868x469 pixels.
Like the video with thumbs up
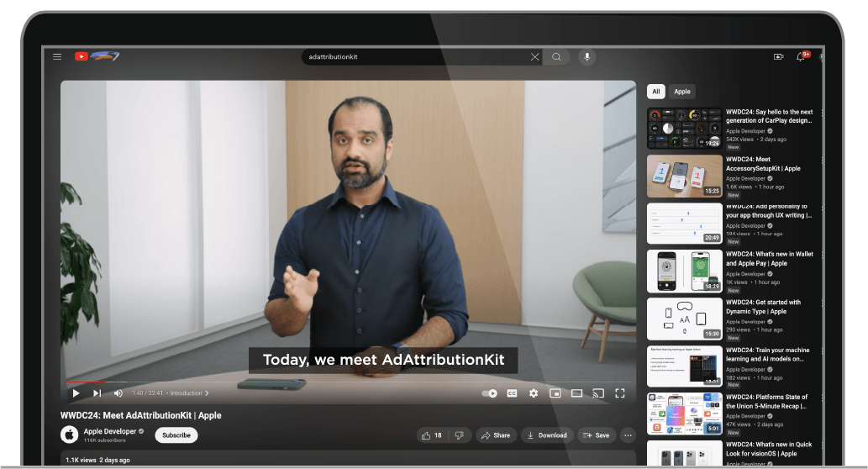[x=432, y=435]
